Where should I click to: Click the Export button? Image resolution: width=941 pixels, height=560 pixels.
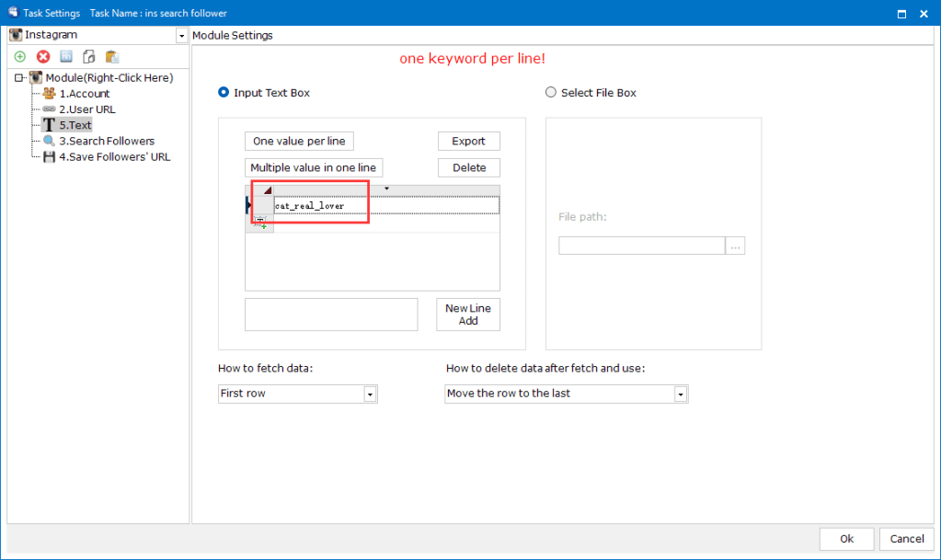(x=468, y=142)
